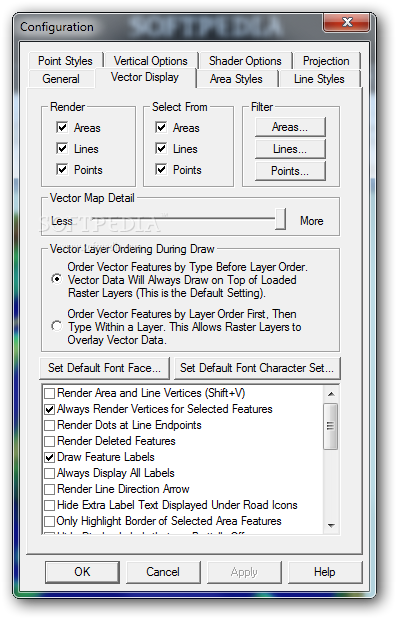Select Order Vector Features by Type radio
The height and width of the screenshot is (619, 397).
57,279
